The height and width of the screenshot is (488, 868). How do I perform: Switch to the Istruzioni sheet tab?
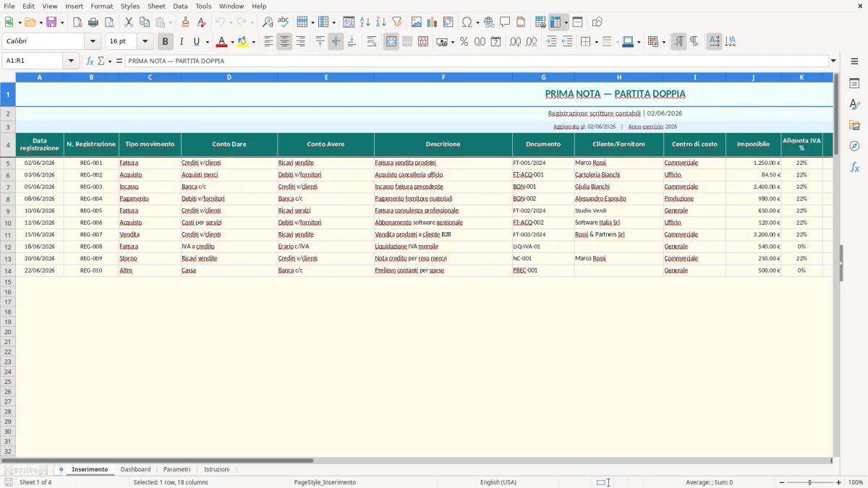pyautogui.click(x=216, y=470)
